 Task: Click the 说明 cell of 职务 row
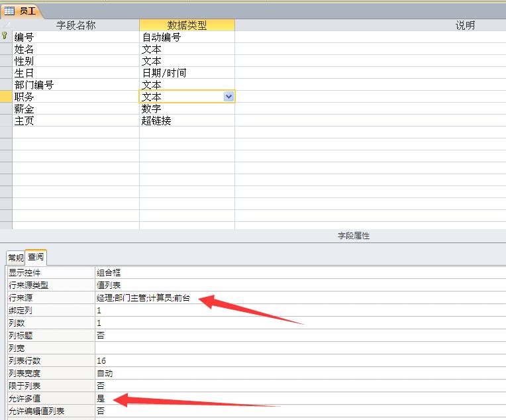(370, 97)
